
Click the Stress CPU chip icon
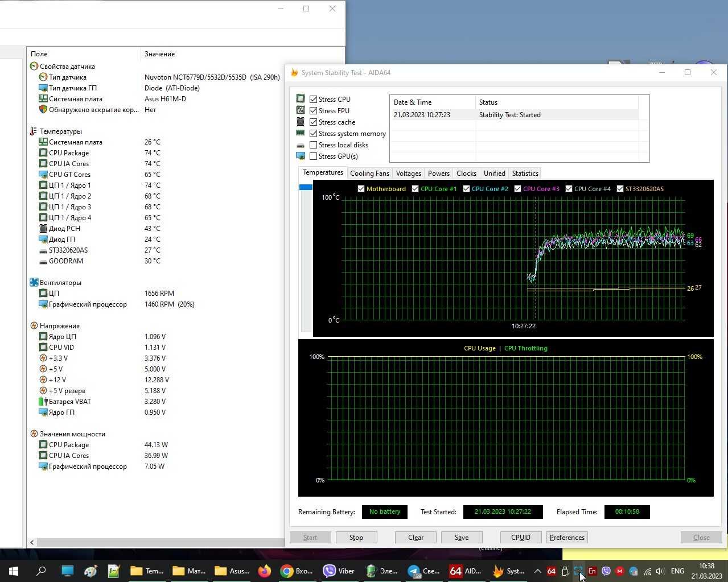(301, 99)
